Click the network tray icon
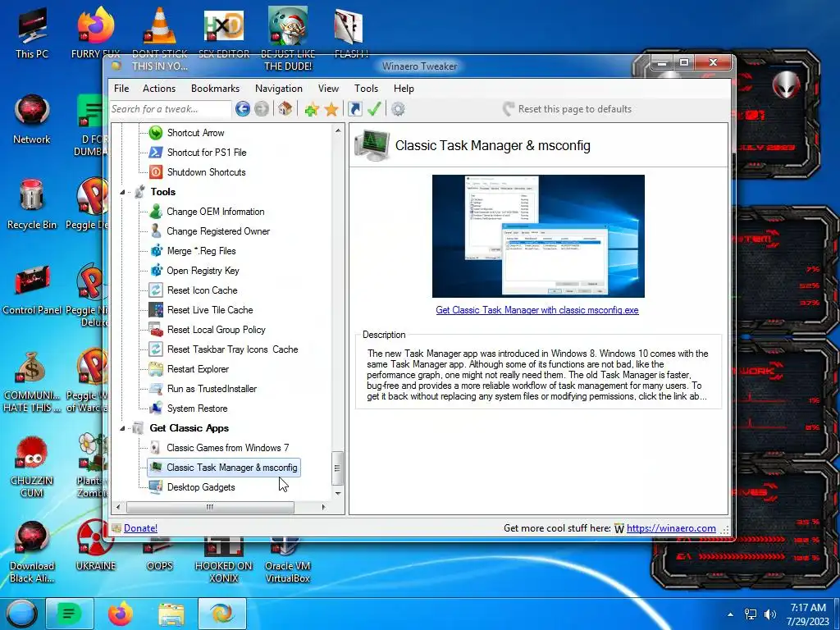 (x=751, y=614)
